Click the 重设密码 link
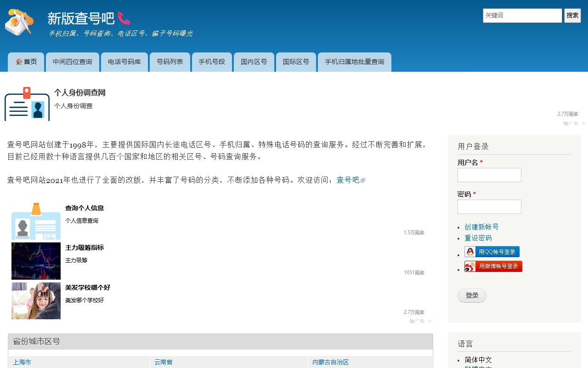This screenshot has width=588, height=368. click(x=478, y=238)
